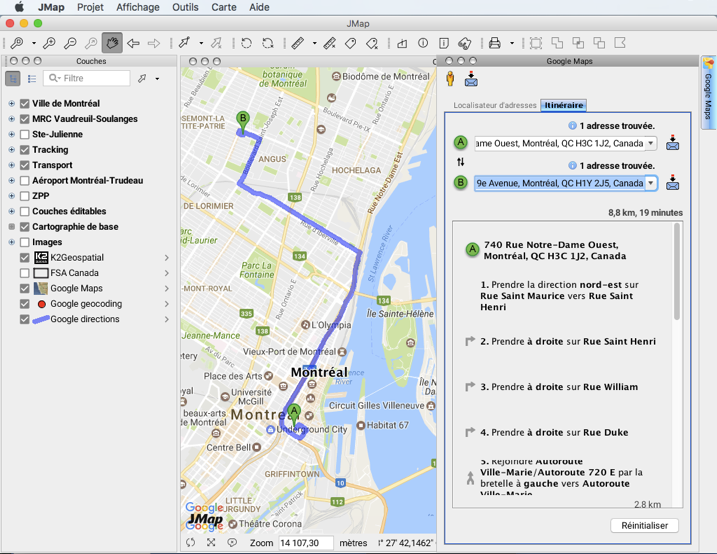
Task: Go to previous map view arrow
Action: (133, 43)
